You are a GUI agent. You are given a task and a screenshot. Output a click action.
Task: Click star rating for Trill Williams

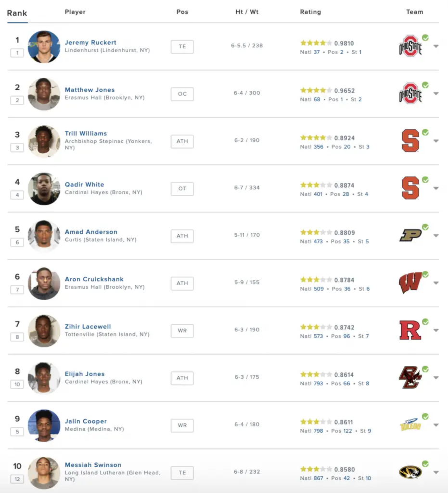pos(316,138)
